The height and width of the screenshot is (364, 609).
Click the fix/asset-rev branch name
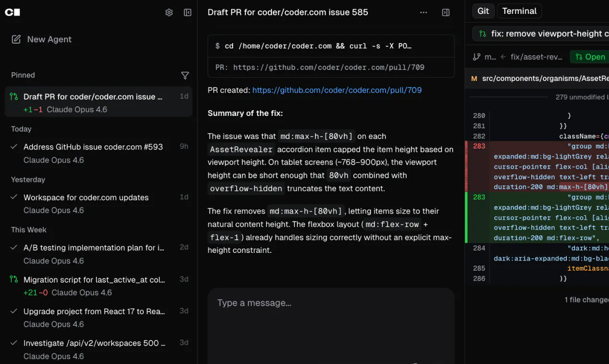[537, 57]
